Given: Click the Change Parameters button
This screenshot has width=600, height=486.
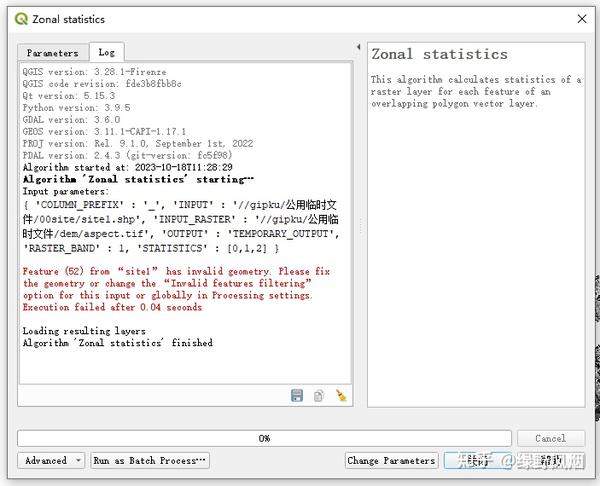Looking at the screenshot, I should [x=391, y=460].
